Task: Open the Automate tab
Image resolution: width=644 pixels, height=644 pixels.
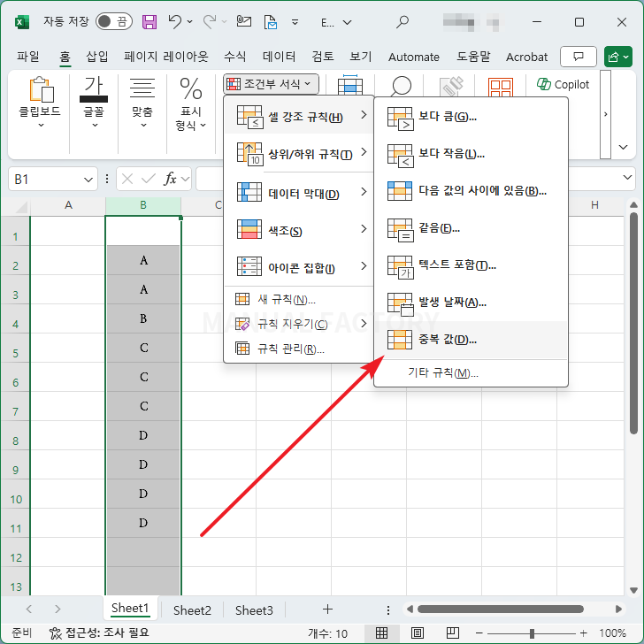Action: 414,57
